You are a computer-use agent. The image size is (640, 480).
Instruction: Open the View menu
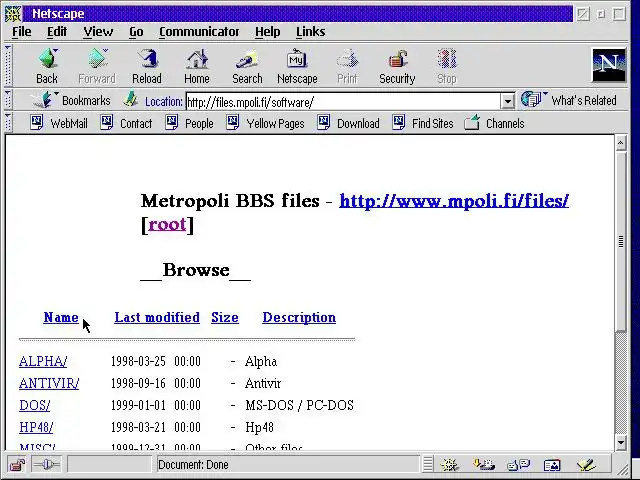pos(98,31)
